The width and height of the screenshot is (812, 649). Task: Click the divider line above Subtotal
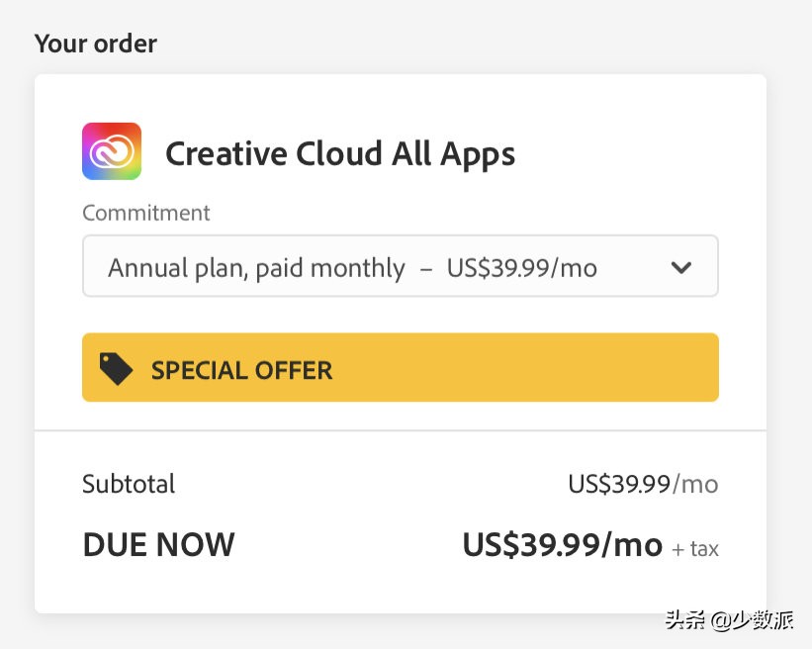pos(401,430)
